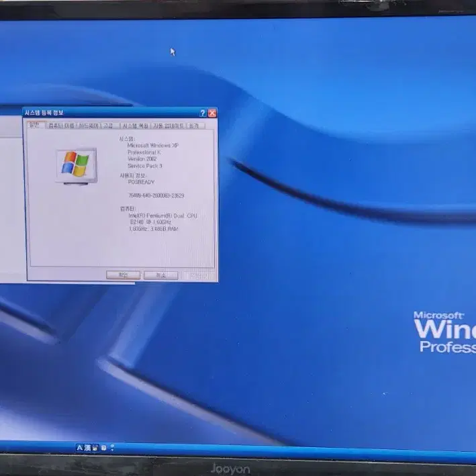Switch to the 시스템 복원 tab
Image resolution: width=476 pixels, height=476 pixels.
pos(135,126)
